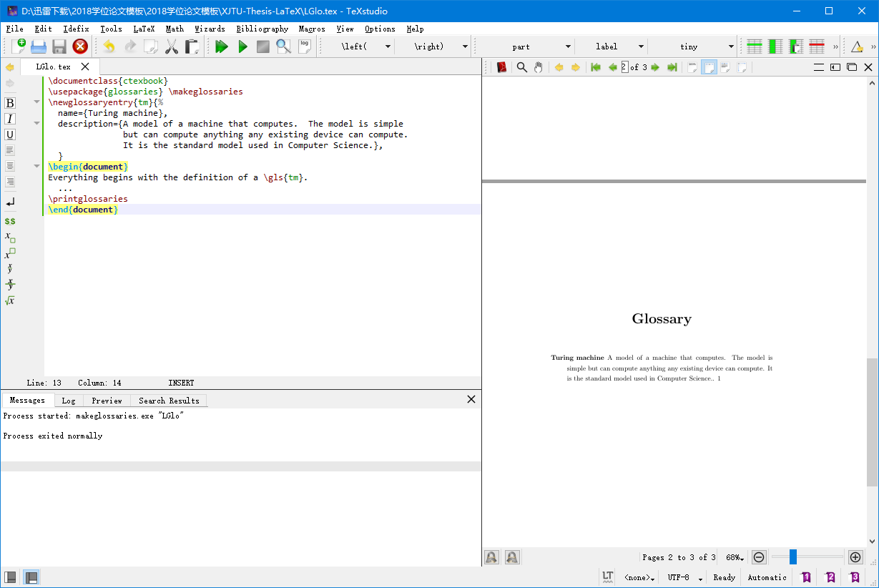Go to next page in PDF viewer
Screen dimensions: 879x588
[x=655, y=67]
